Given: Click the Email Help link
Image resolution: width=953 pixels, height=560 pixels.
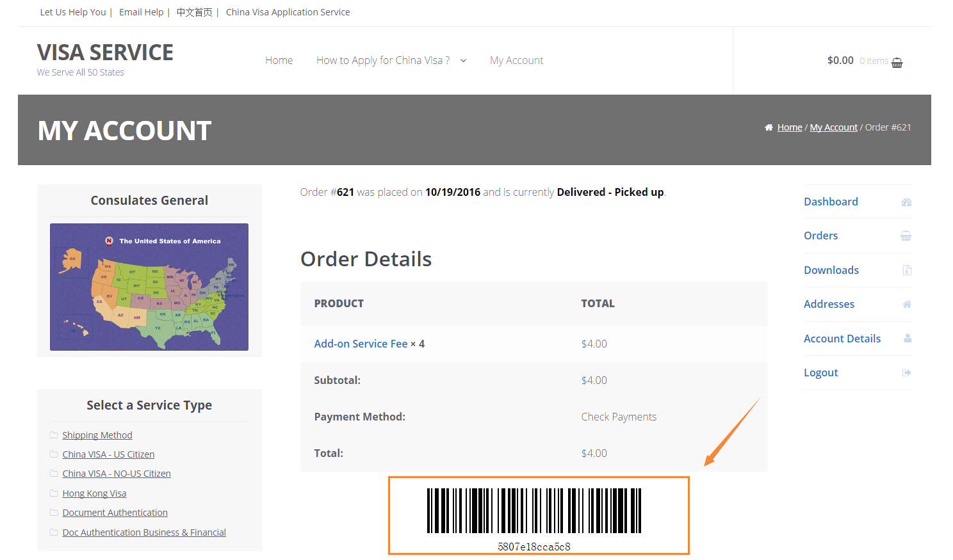Looking at the screenshot, I should tap(142, 12).
